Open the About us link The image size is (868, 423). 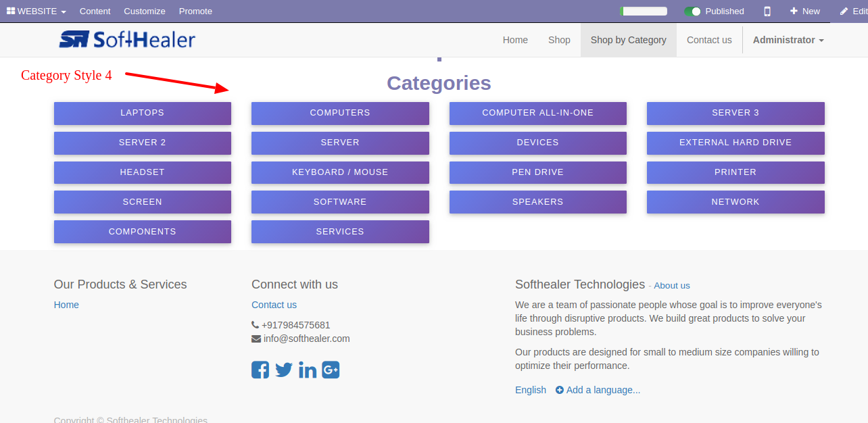point(672,286)
